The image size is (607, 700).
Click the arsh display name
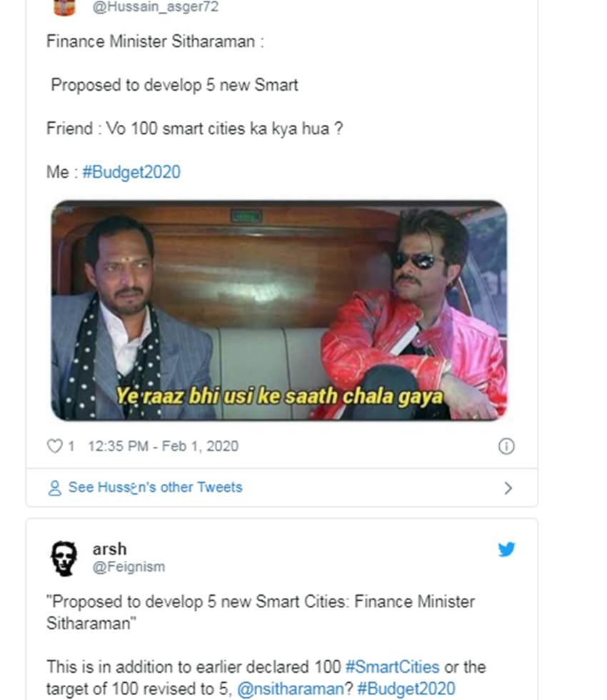pyautogui.click(x=109, y=549)
